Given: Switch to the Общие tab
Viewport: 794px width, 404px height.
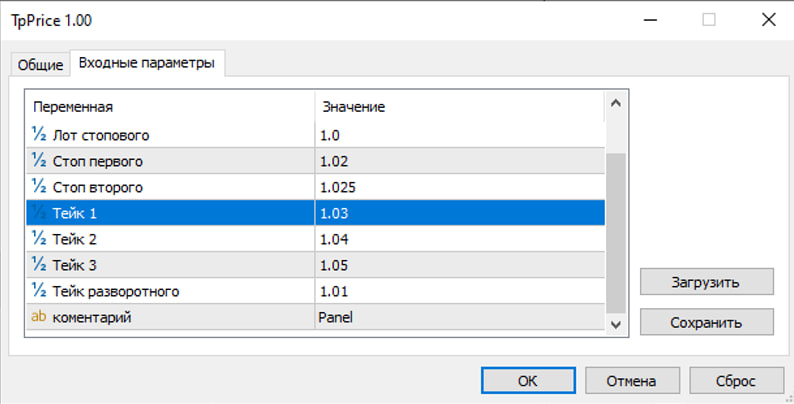Looking at the screenshot, I should click(x=40, y=65).
